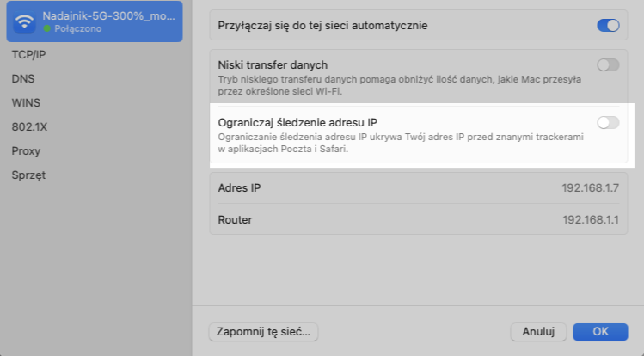Image resolution: width=644 pixels, height=356 pixels.
Task: Switch to the DNS section
Action: [23, 78]
